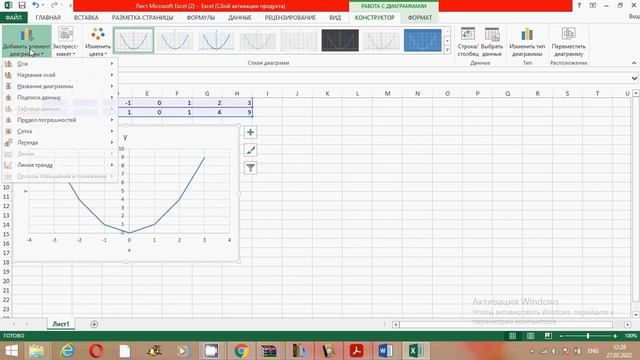The width and height of the screenshot is (640, 360).
Task: Open the Подписи данных submenu
Action: [60, 98]
